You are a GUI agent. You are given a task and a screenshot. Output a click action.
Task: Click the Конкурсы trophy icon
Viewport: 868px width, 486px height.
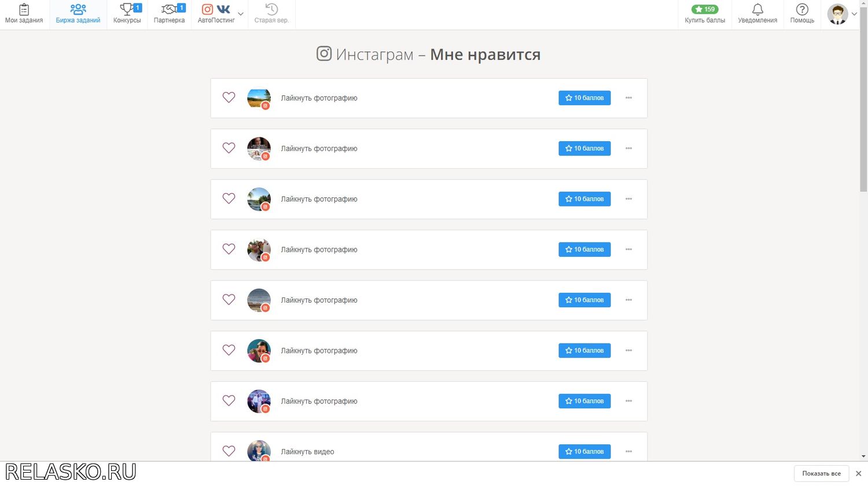click(x=126, y=9)
